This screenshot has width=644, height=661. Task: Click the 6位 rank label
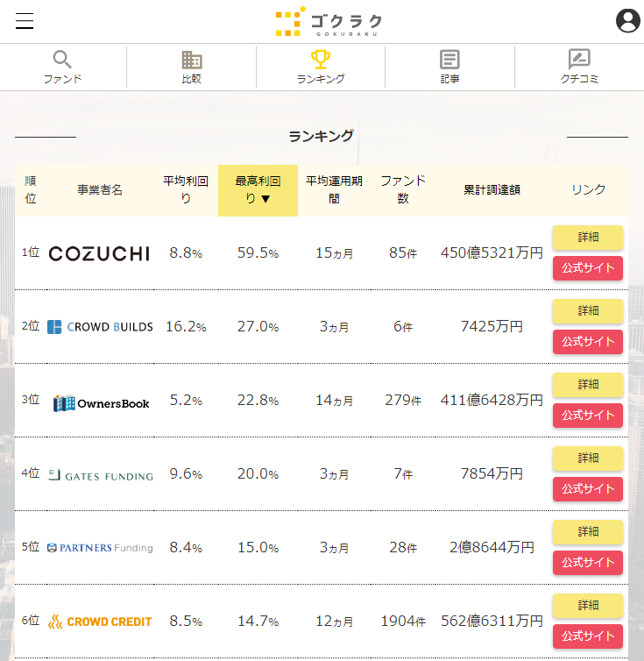coord(31,621)
